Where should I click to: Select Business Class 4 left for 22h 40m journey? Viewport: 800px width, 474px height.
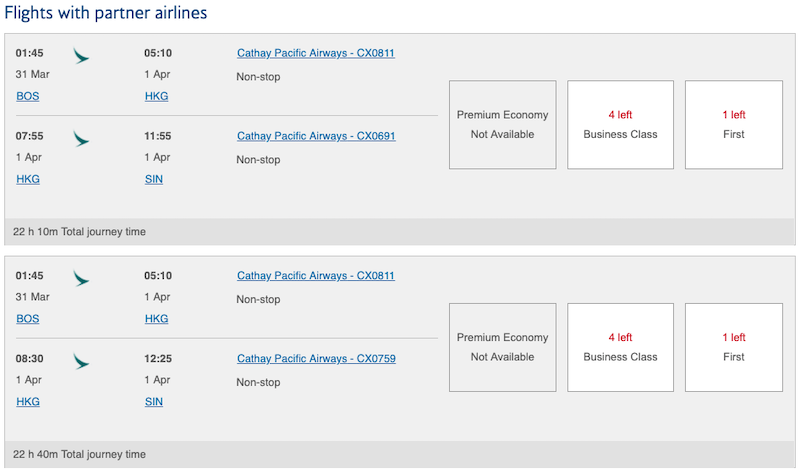pyautogui.click(x=620, y=347)
